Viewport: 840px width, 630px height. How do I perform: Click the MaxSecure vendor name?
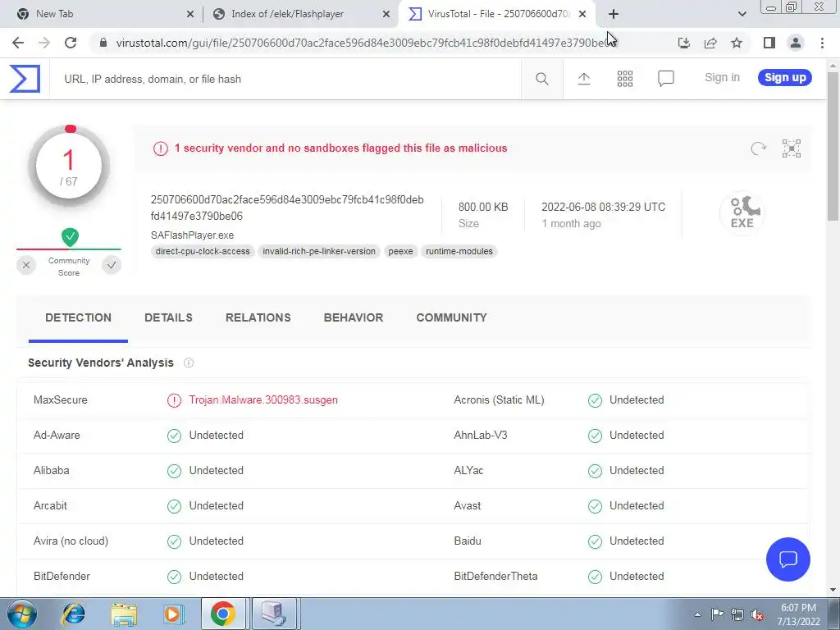(61, 400)
